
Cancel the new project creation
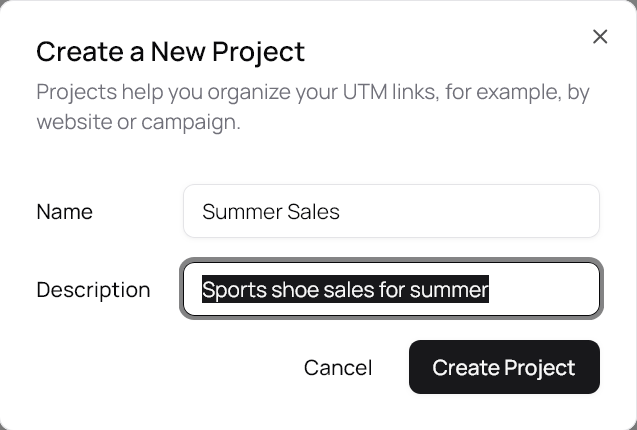click(x=338, y=367)
